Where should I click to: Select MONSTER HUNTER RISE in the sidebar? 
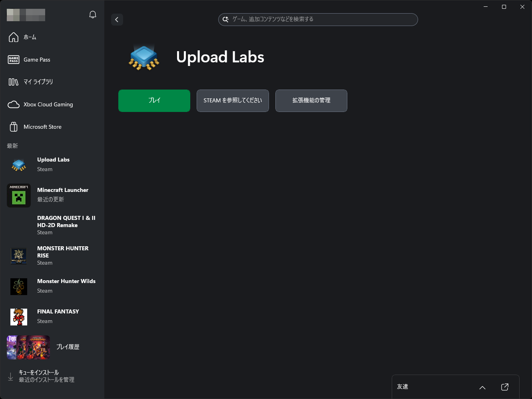click(x=52, y=255)
